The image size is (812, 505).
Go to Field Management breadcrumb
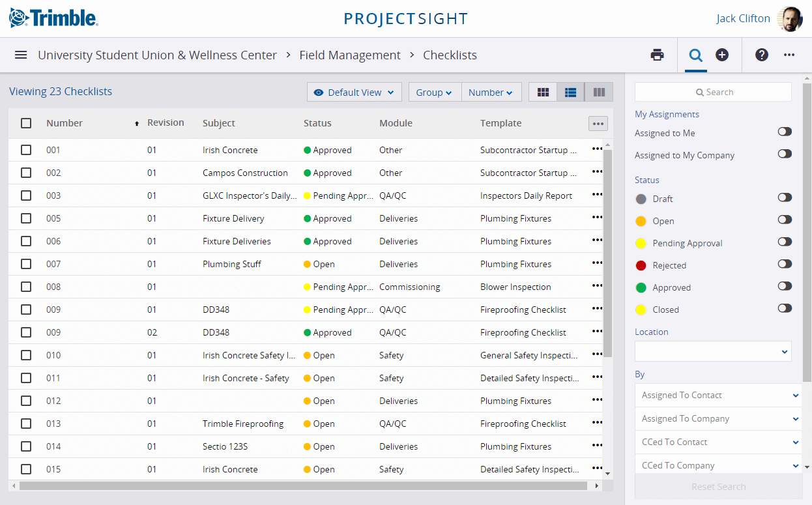tap(350, 55)
